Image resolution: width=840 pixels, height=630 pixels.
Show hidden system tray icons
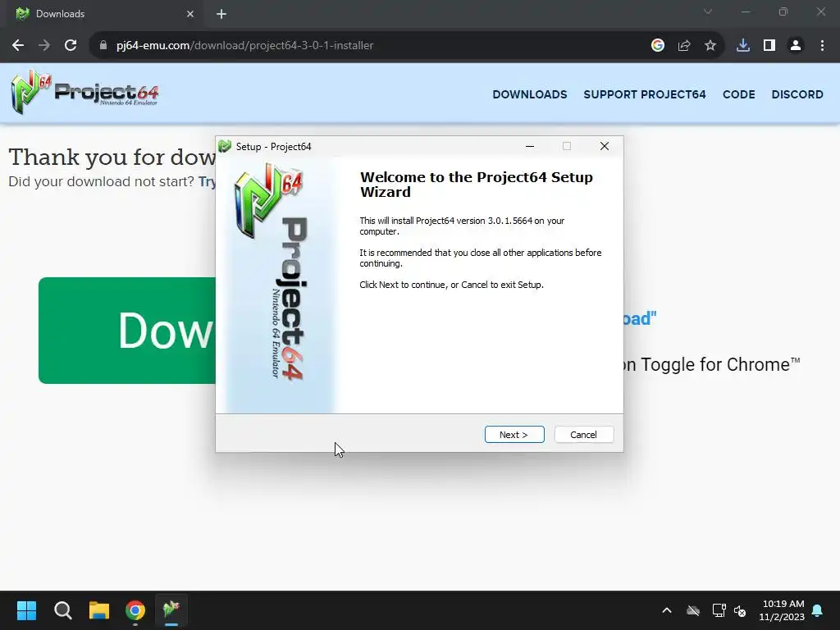667,610
